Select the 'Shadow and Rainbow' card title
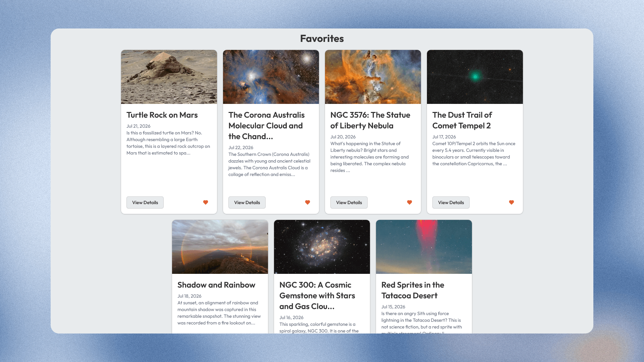The height and width of the screenshot is (362, 644). (216, 285)
